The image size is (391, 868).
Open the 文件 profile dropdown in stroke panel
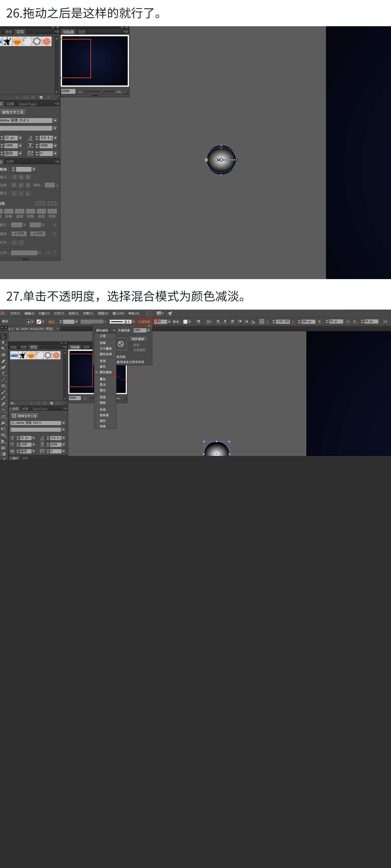pos(40,253)
